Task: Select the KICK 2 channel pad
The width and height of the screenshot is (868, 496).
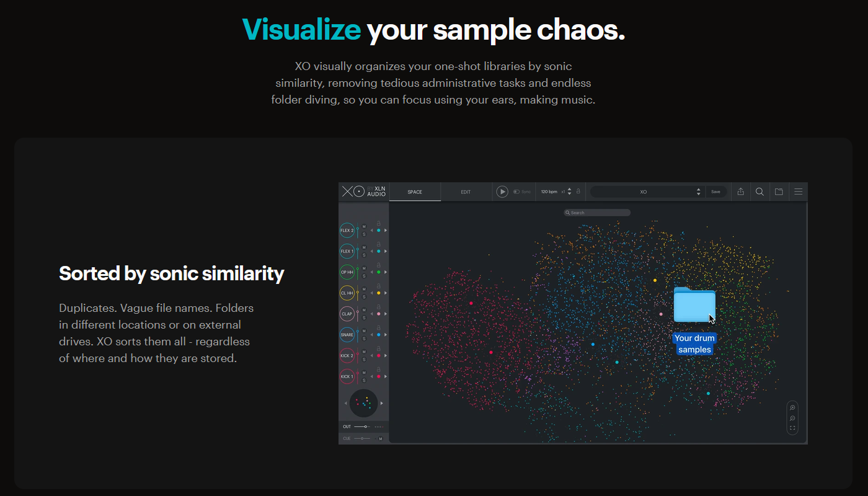Action: point(347,355)
